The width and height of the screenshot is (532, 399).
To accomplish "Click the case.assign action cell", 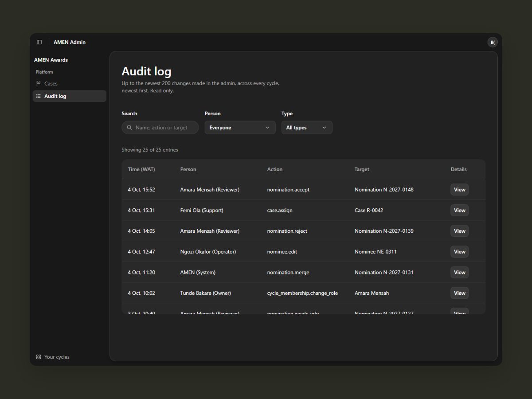I will 280,210.
